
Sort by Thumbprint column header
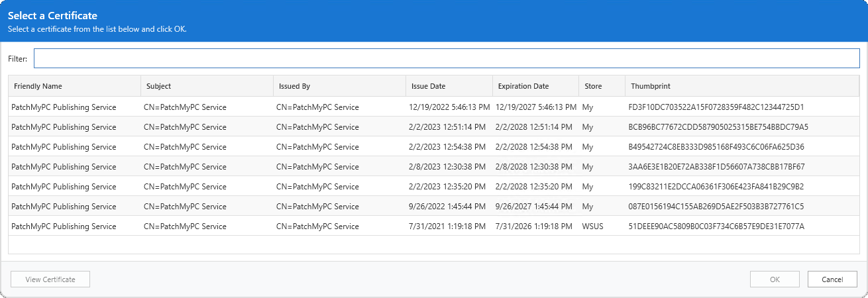coord(742,86)
